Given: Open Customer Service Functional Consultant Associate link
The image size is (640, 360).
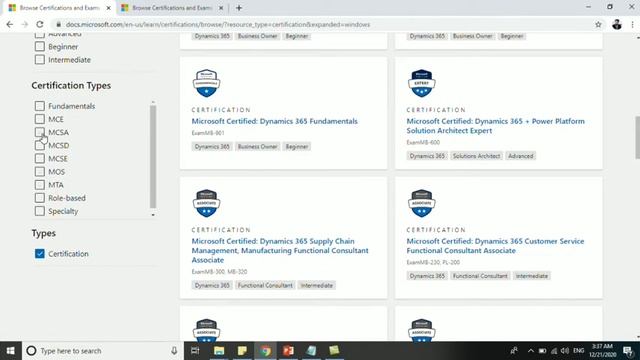Looking at the screenshot, I should pos(495,246).
